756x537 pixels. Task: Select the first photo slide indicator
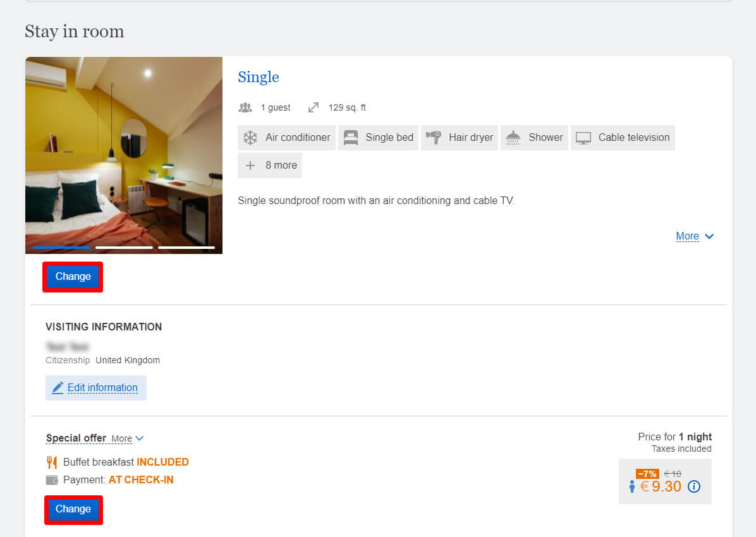point(61,248)
